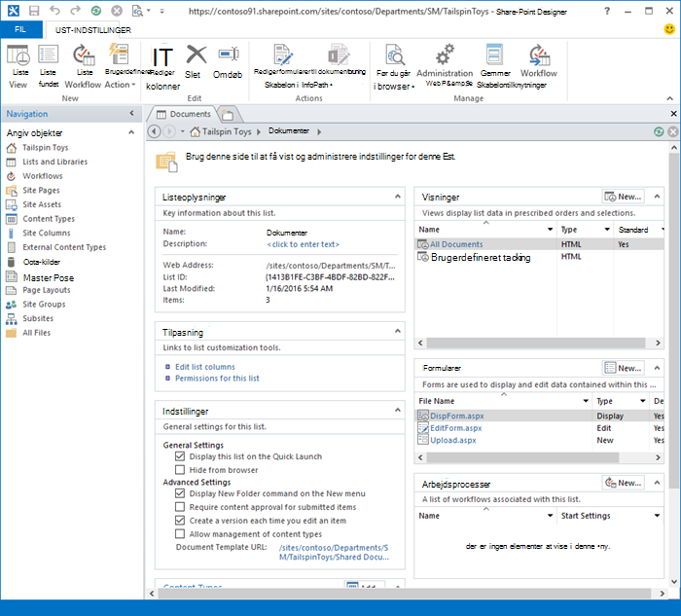
Task: Open the Edit list columns link
Action: coord(205,367)
